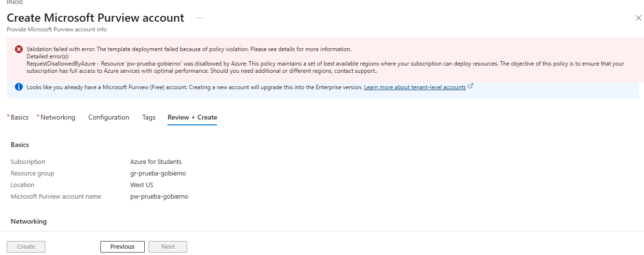The width and height of the screenshot is (644, 255).
Task: Click the 'Create Microsoft Purview account' page title
Action: (x=96, y=18)
